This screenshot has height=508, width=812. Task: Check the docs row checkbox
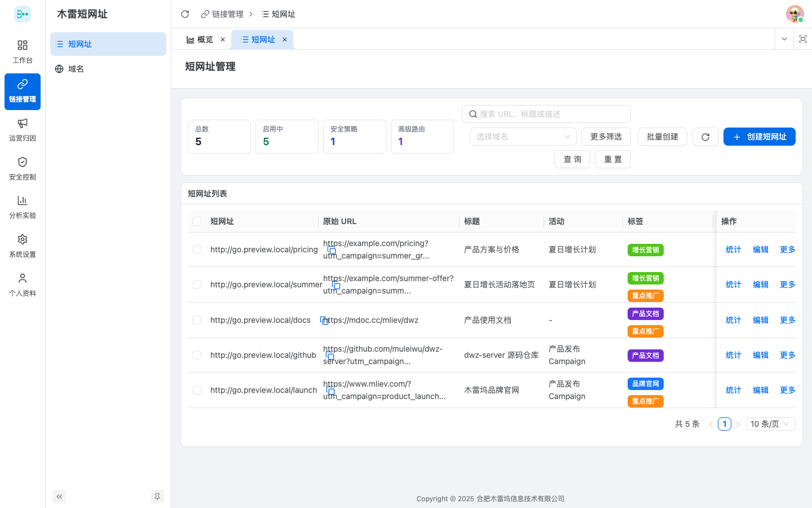(197, 320)
